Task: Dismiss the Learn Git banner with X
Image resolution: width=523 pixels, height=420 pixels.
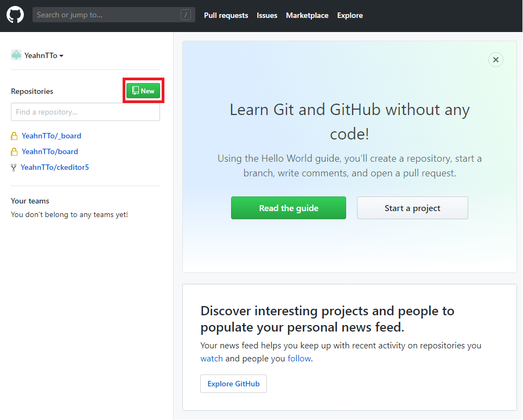Action: (496, 60)
